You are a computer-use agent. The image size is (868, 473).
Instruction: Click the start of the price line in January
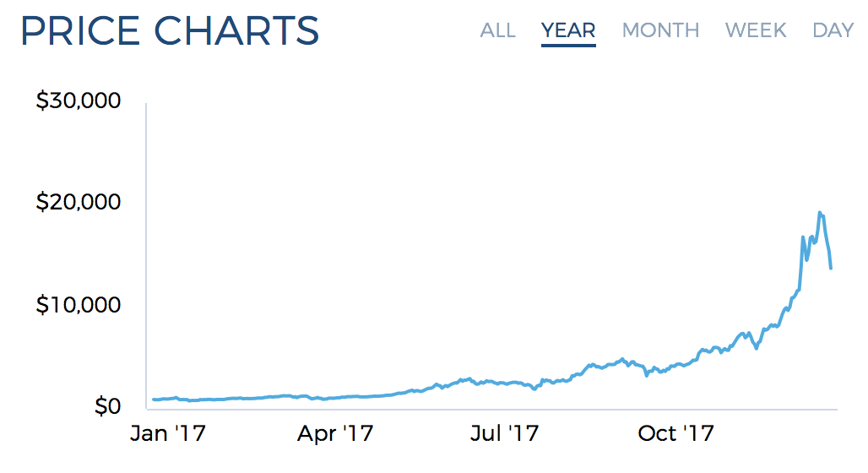[x=154, y=400]
